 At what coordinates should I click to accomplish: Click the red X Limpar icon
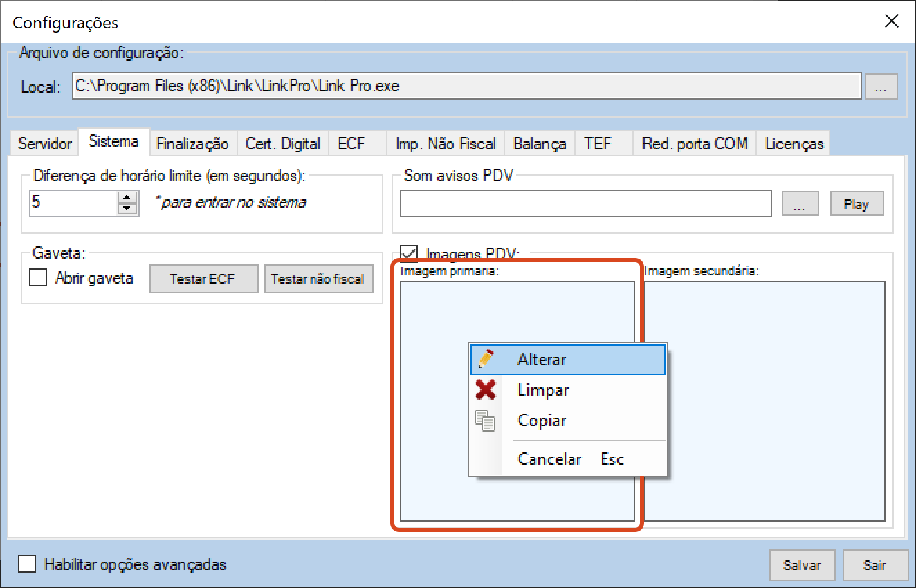[486, 390]
